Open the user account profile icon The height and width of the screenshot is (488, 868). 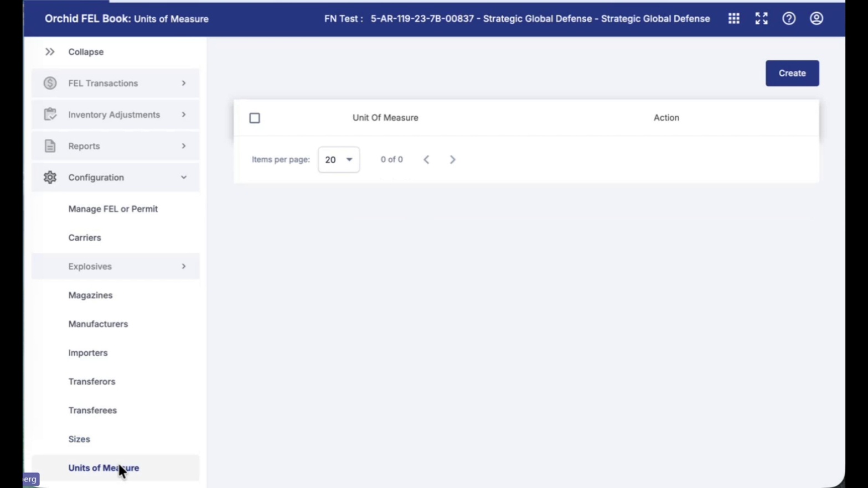pyautogui.click(x=817, y=19)
